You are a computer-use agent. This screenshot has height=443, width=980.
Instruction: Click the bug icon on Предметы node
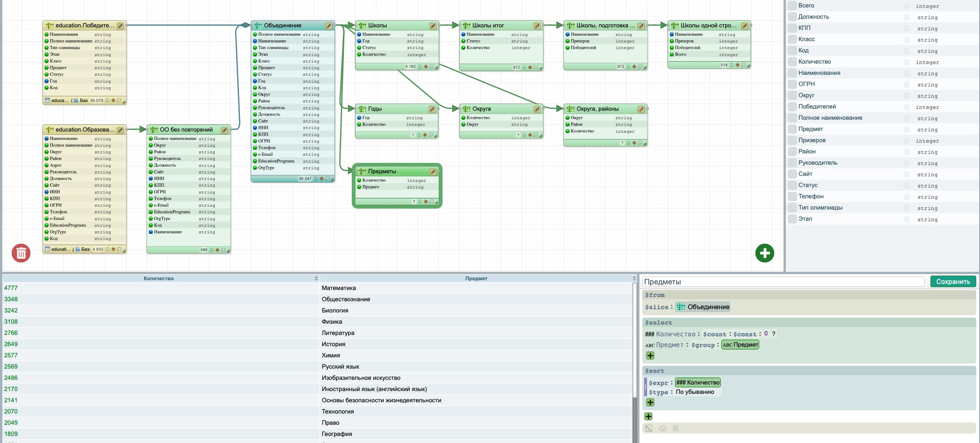click(425, 202)
